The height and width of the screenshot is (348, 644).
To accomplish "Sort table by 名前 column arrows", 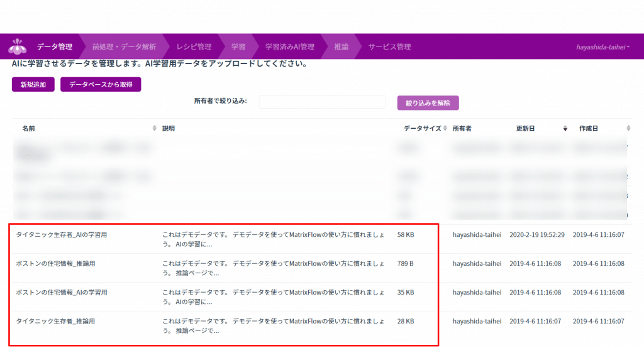I will coord(155,128).
